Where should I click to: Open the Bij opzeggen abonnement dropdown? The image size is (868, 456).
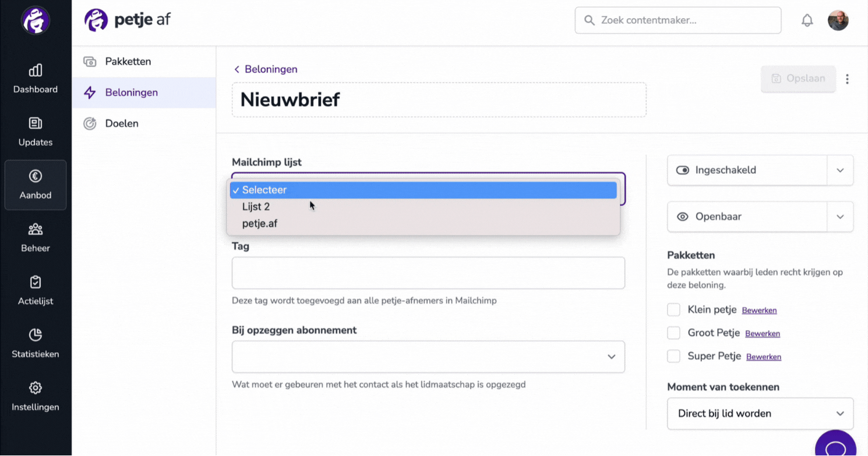428,357
